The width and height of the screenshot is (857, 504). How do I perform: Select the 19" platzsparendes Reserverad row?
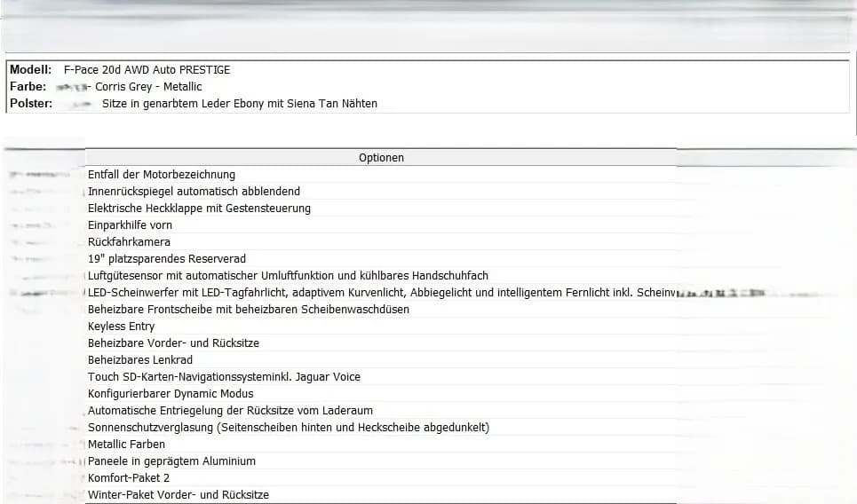click(381, 259)
